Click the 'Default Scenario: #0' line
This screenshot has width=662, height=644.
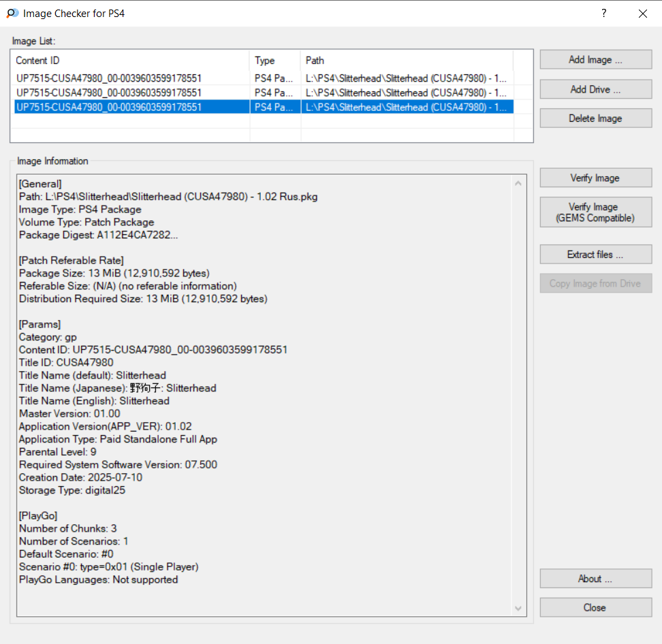66,554
